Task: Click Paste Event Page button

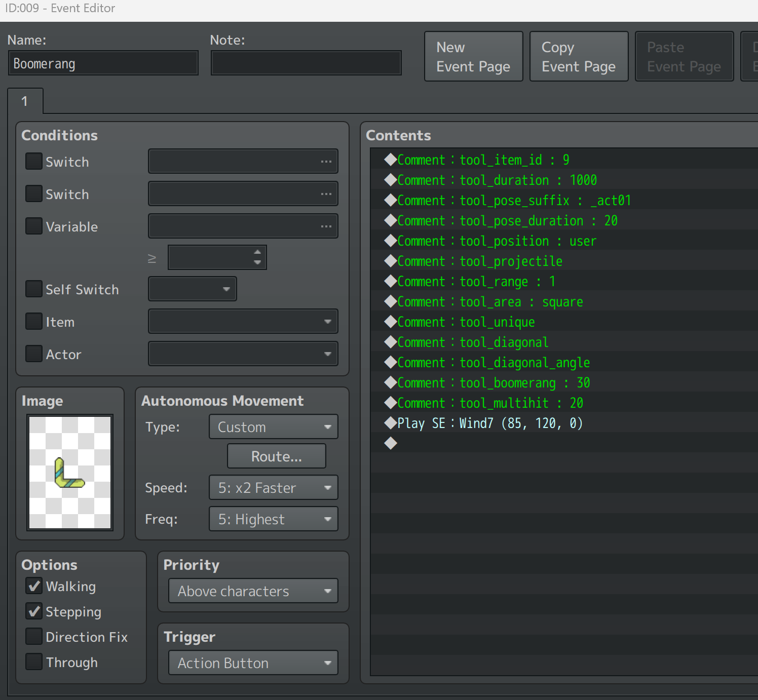Action: pos(685,56)
